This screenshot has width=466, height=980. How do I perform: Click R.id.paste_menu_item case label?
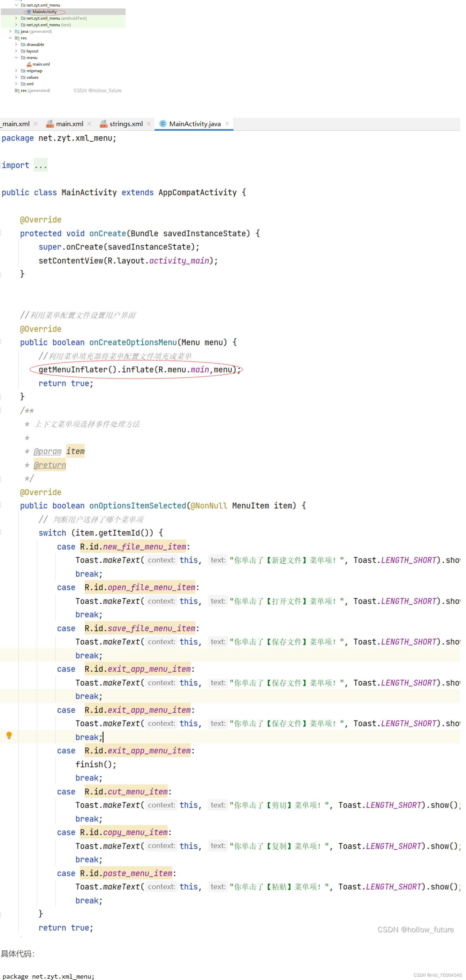pos(126,873)
